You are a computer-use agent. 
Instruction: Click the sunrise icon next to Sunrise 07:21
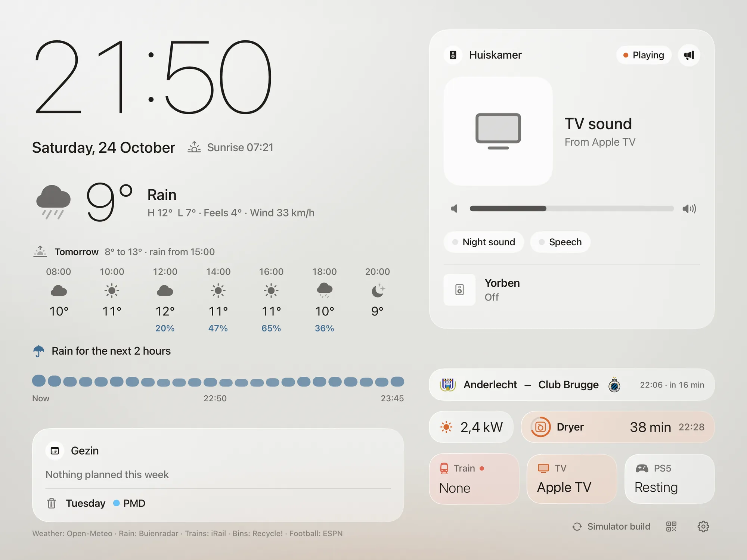(194, 147)
